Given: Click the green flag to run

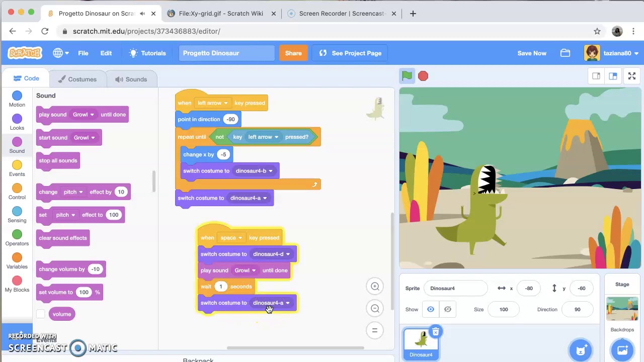Looking at the screenshot, I should [407, 76].
